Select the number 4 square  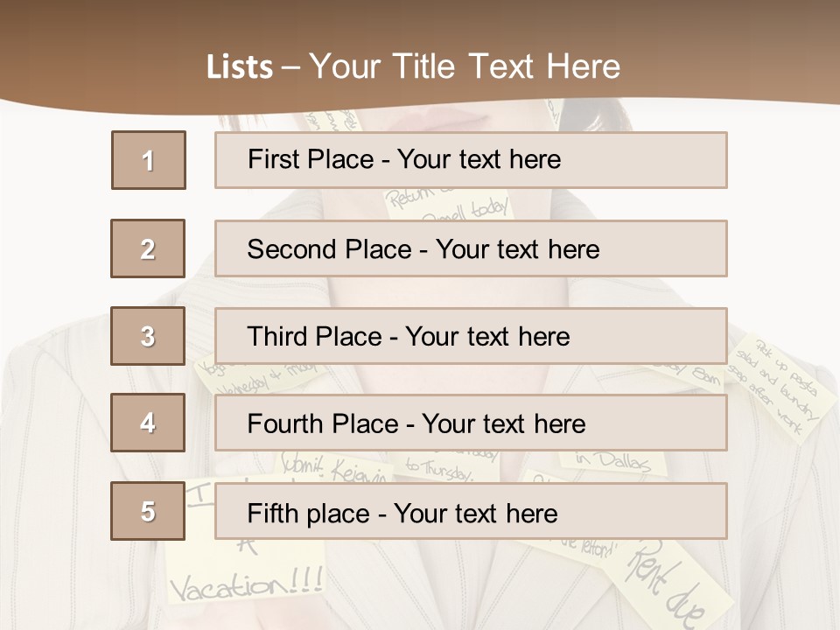click(148, 423)
